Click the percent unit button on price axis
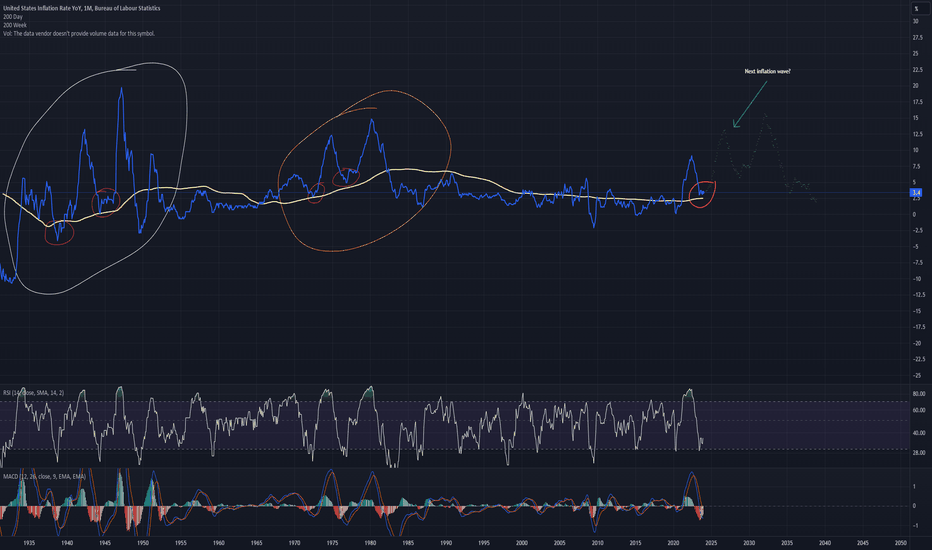 coord(916,8)
